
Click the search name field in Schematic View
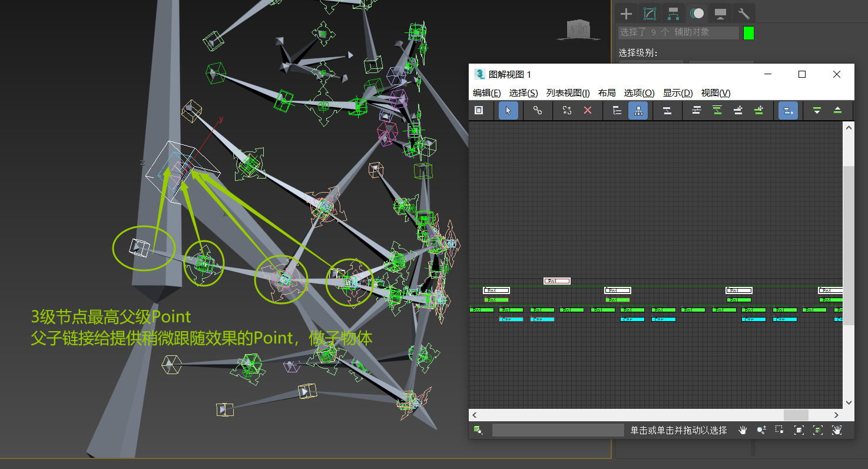tap(558, 430)
